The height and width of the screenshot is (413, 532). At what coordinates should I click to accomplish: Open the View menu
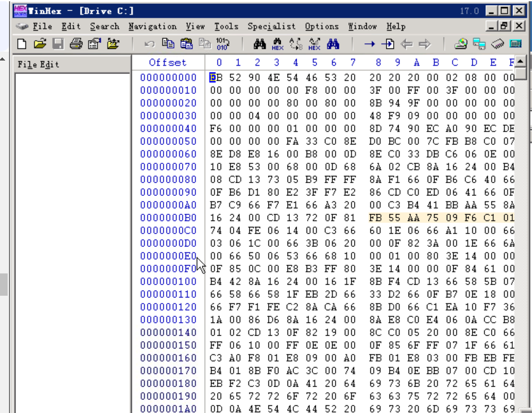[195, 27]
